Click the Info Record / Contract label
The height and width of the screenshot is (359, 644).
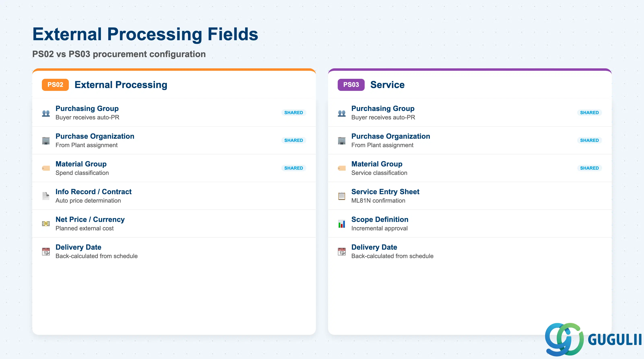pos(94,192)
